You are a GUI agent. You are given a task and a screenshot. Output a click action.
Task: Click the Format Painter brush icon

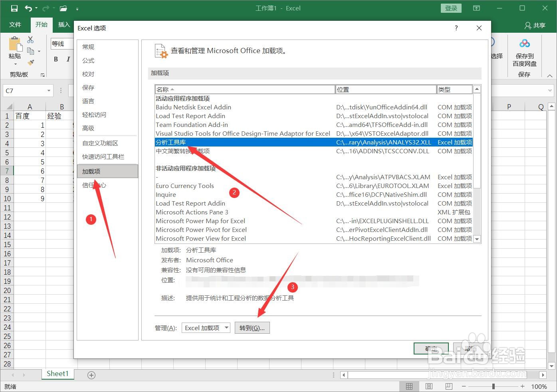(x=30, y=62)
